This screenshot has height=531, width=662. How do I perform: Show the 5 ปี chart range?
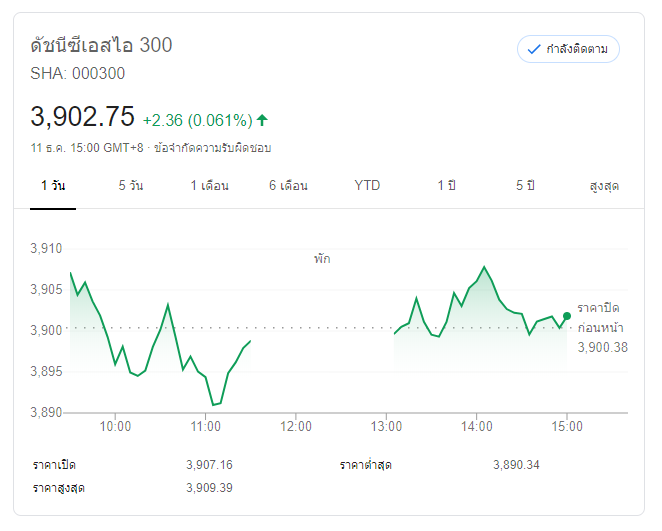526,186
